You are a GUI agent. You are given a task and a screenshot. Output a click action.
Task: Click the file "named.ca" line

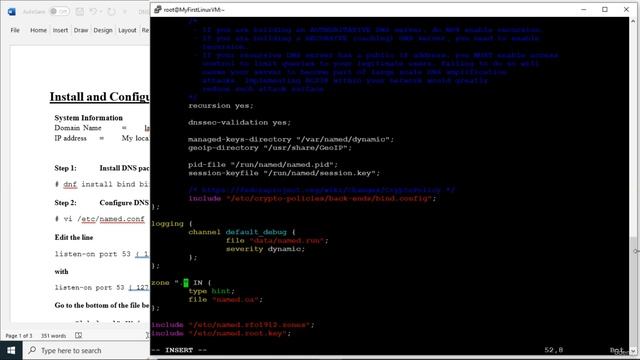coord(226,300)
